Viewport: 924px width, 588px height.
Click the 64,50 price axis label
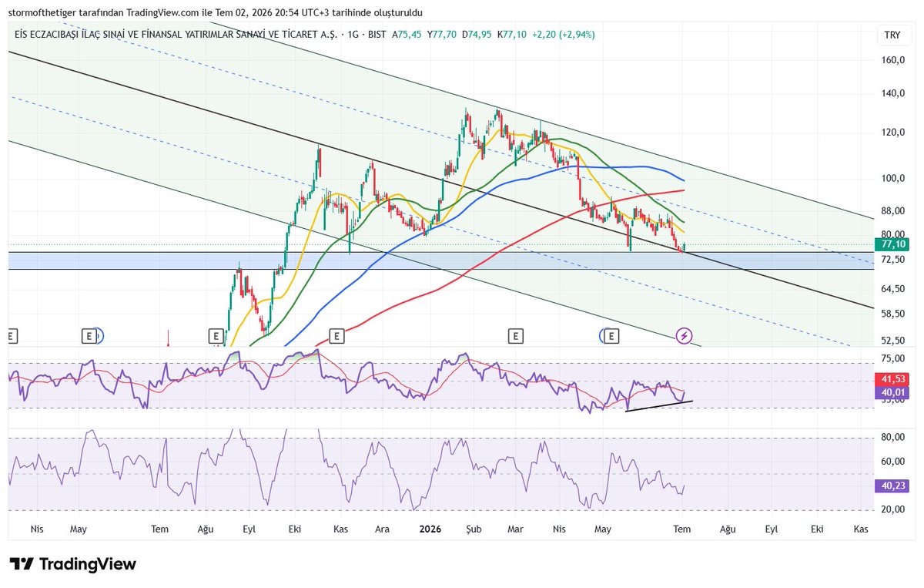(x=893, y=289)
